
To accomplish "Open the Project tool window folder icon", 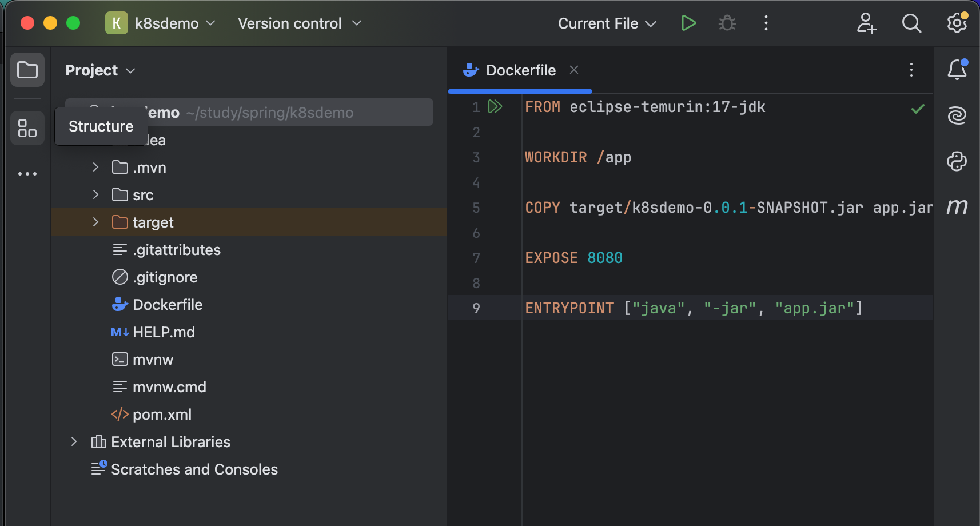I will pyautogui.click(x=27, y=70).
